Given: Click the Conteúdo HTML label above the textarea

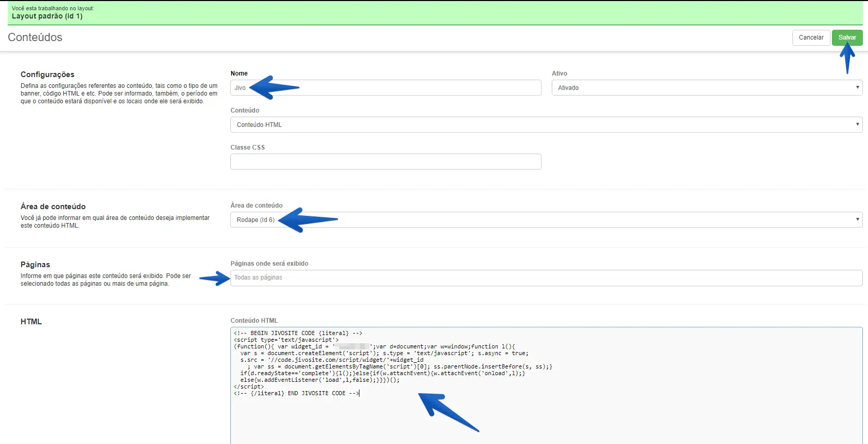Looking at the screenshot, I should [x=254, y=321].
